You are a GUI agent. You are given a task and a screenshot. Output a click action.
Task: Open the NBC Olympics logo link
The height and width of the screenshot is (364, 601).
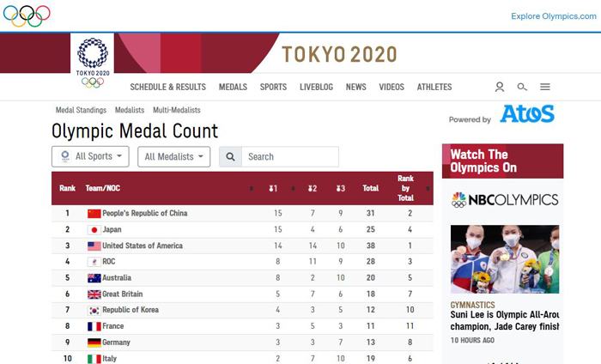point(505,200)
